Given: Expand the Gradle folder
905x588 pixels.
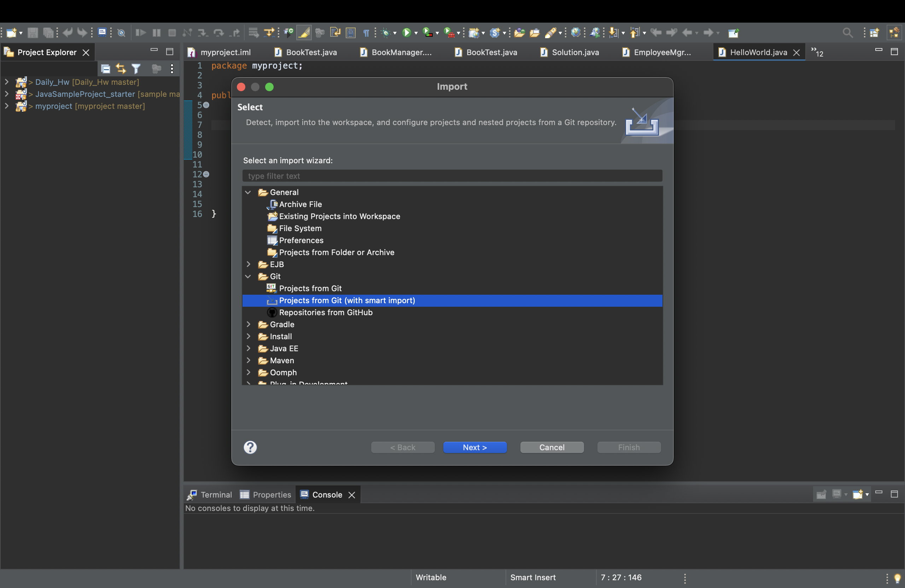Looking at the screenshot, I should pos(248,324).
